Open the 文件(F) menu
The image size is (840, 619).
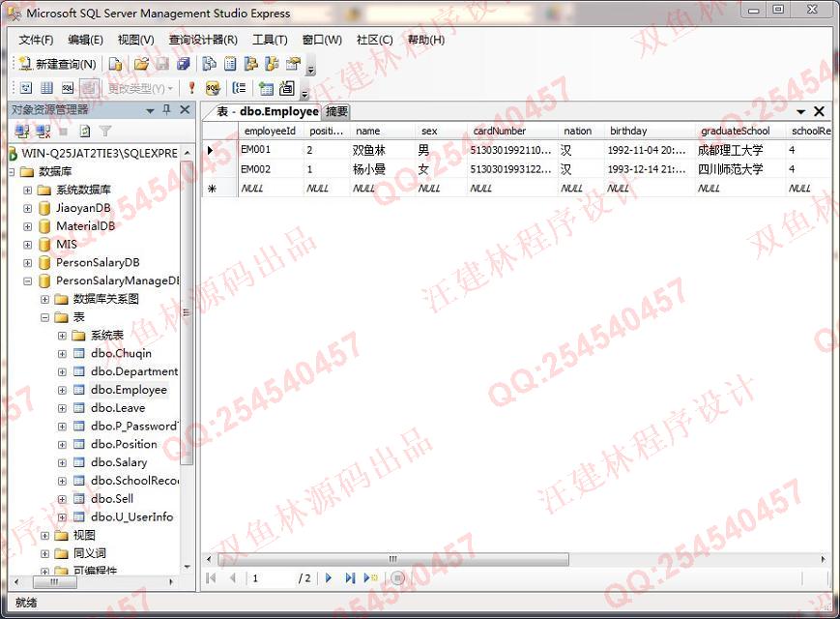(36, 40)
